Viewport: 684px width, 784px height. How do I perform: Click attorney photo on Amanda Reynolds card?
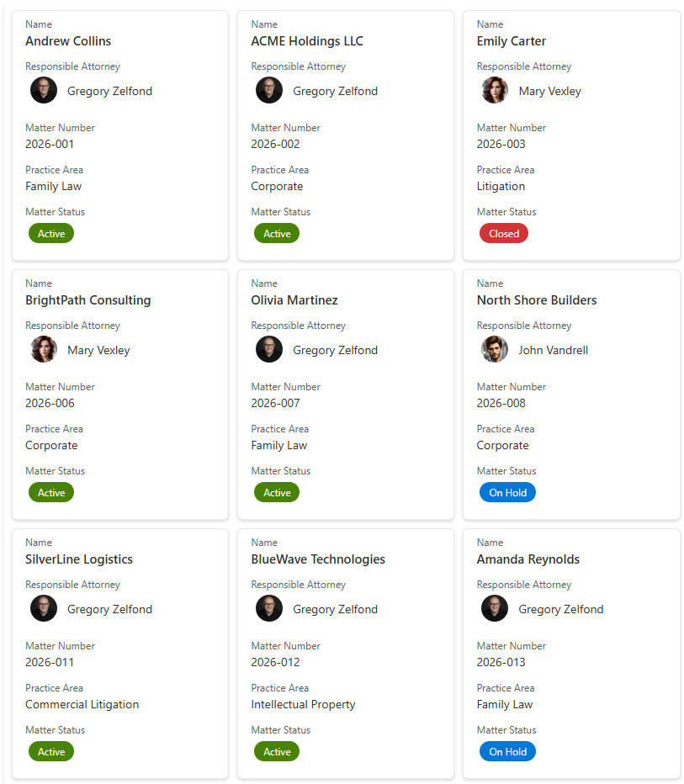pos(495,609)
